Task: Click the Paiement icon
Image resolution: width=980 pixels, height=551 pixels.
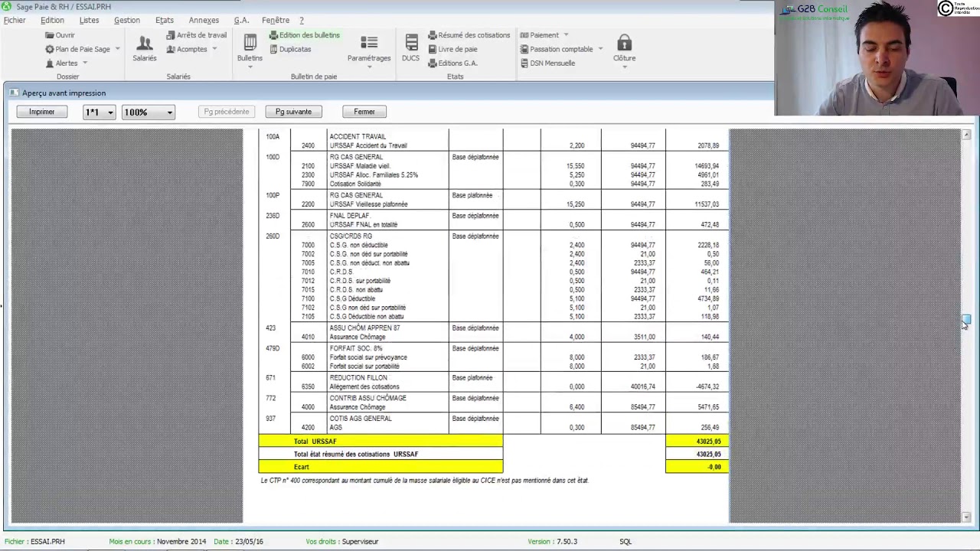Action: pos(524,35)
